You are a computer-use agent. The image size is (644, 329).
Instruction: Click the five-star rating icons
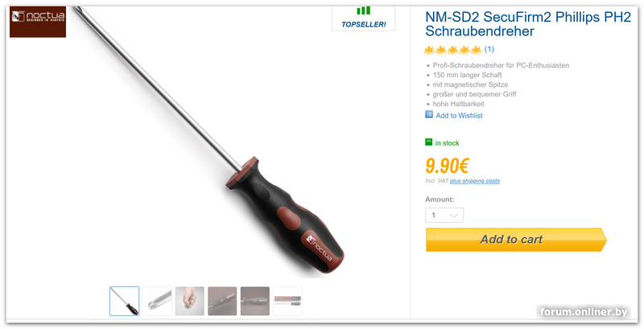(x=453, y=50)
